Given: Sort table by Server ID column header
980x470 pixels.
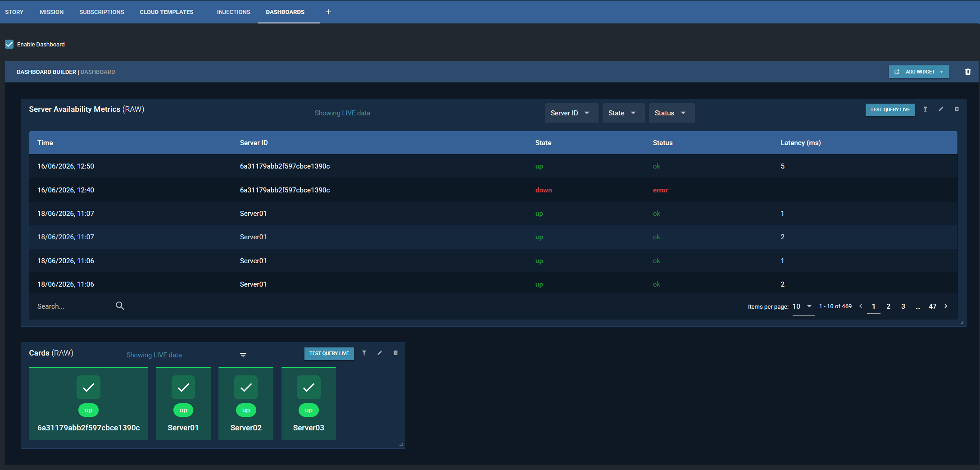Looking at the screenshot, I should coord(254,143).
